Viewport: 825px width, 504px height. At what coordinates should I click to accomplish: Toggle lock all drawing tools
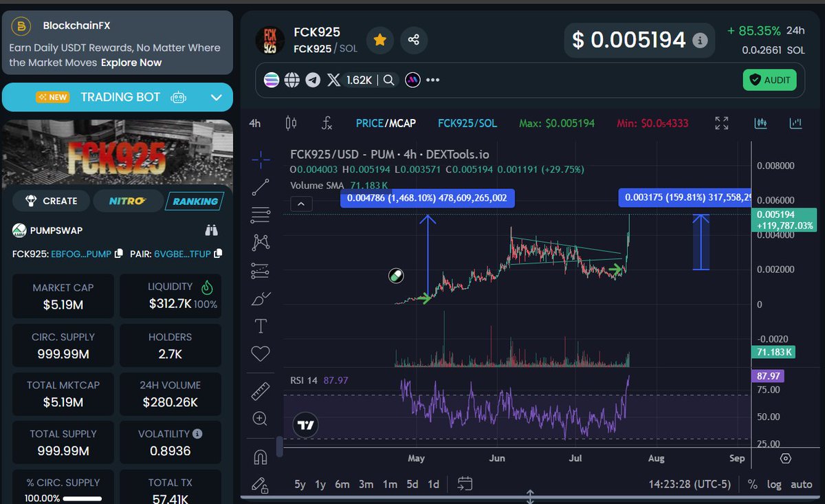pos(261,485)
